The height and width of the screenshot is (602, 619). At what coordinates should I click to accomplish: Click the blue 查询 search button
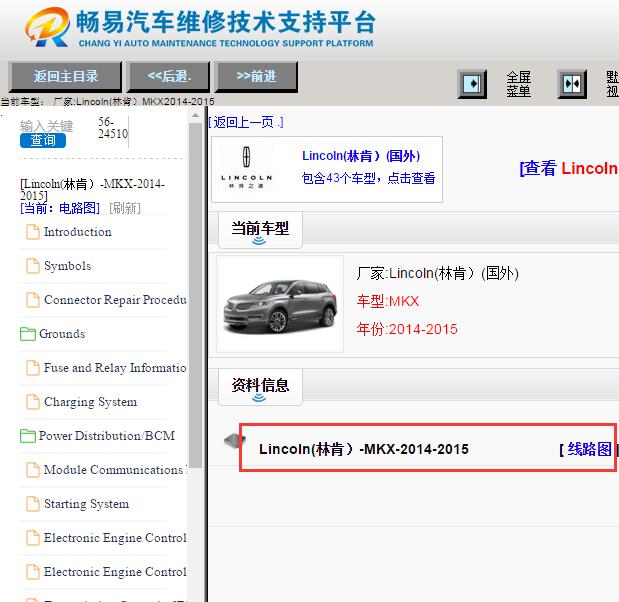pos(43,140)
